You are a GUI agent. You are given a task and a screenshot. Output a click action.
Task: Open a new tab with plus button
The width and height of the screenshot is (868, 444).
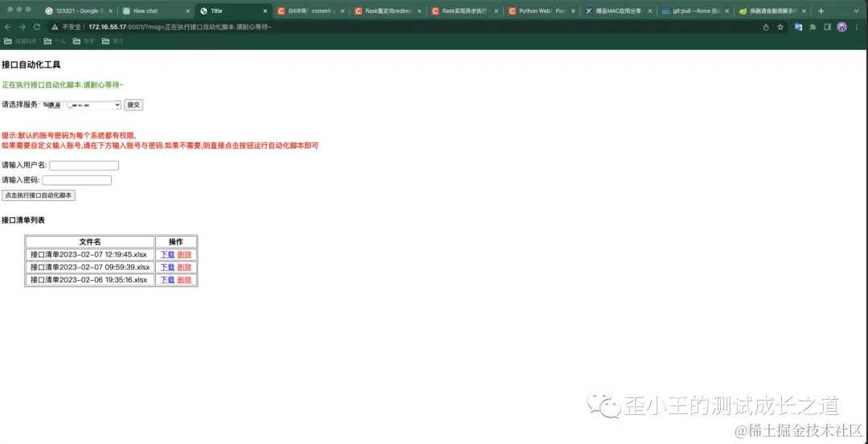click(x=821, y=11)
